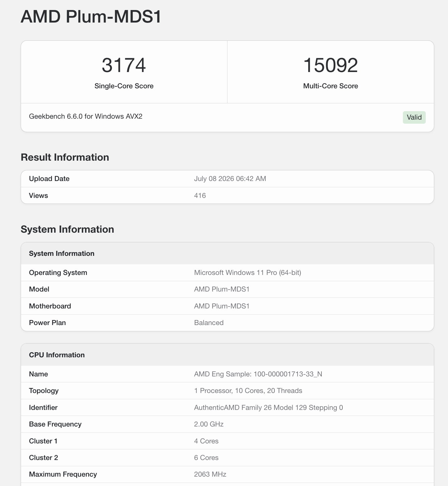
Task: Select Microsoft Windows 11 Pro (64-bit) value
Action: point(247,273)
